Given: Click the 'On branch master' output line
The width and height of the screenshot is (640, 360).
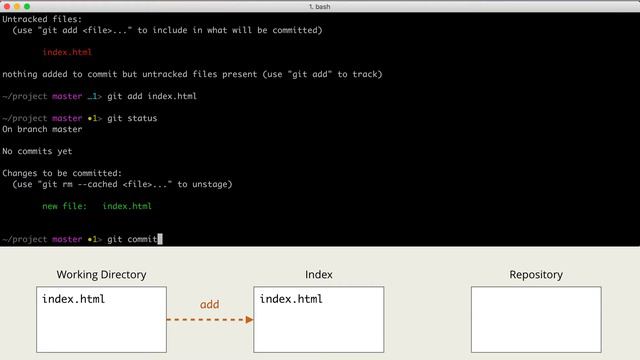Looking at the screenshot, I should click(42, 129).
